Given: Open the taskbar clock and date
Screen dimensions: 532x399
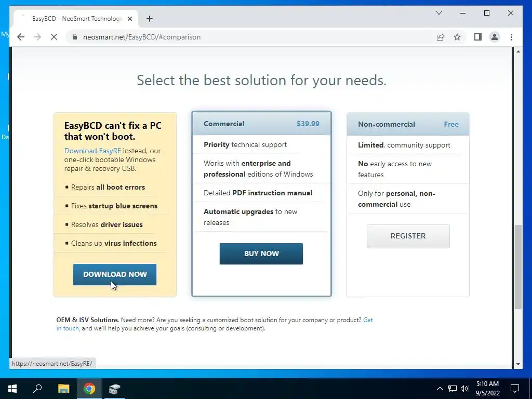Looking at the screenshot, I should [x=487, y=389].
